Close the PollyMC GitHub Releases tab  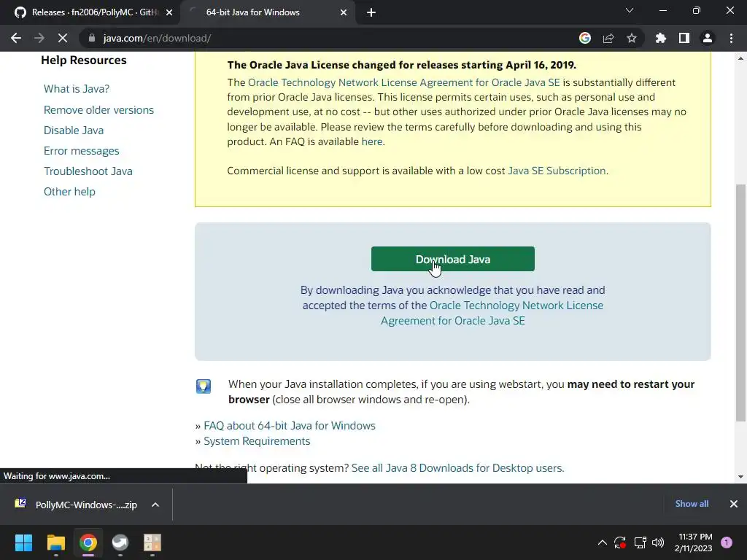(x=169, y=12)
